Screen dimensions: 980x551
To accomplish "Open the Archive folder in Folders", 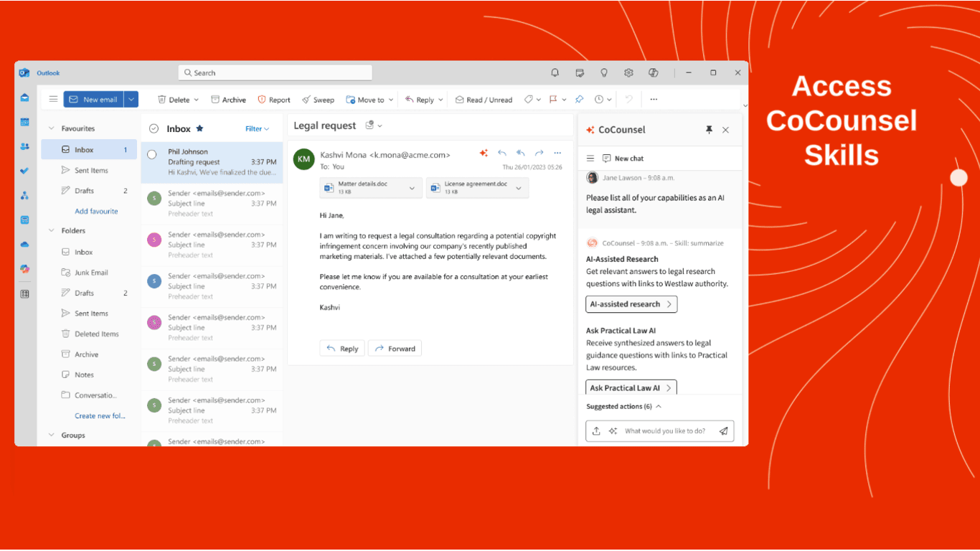I will 80,354.
